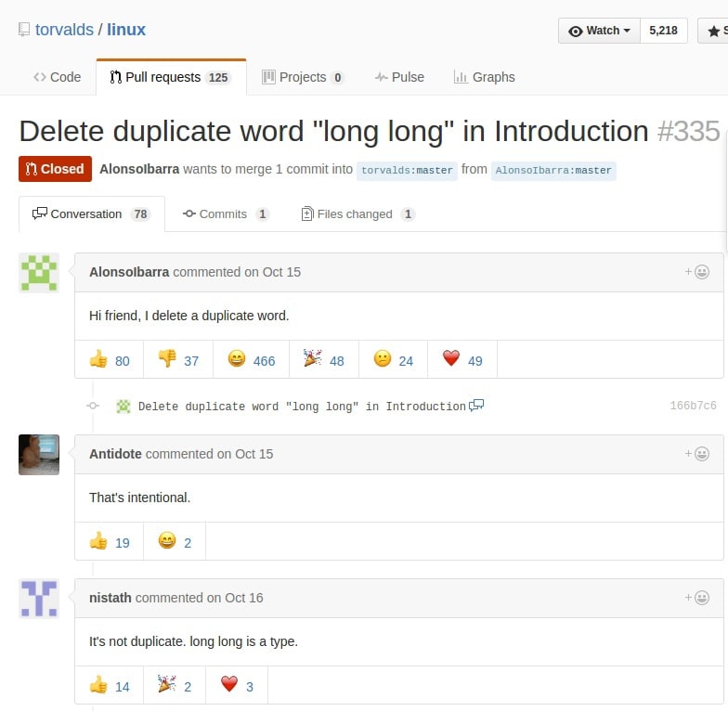The image size is (728, 711).
Task: Click text "Hi friend, I delete a duplicate word."
Action: (x=189, y=316)
